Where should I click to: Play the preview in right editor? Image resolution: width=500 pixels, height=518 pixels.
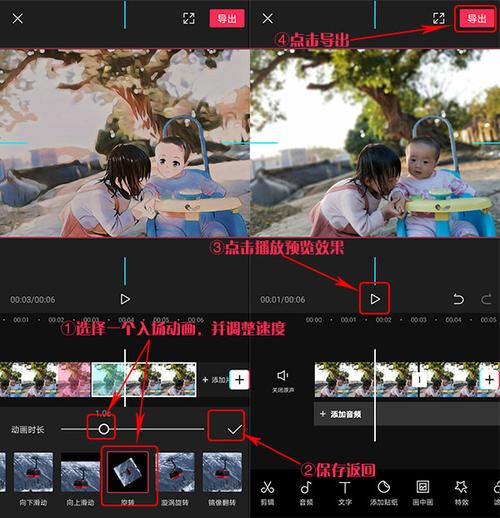[375, 299]
